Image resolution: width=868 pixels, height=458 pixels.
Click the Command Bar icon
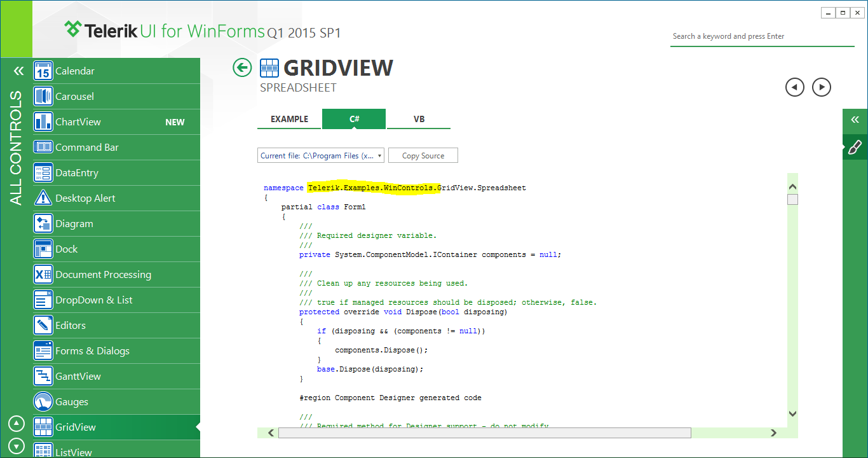(x=43, y=147)
